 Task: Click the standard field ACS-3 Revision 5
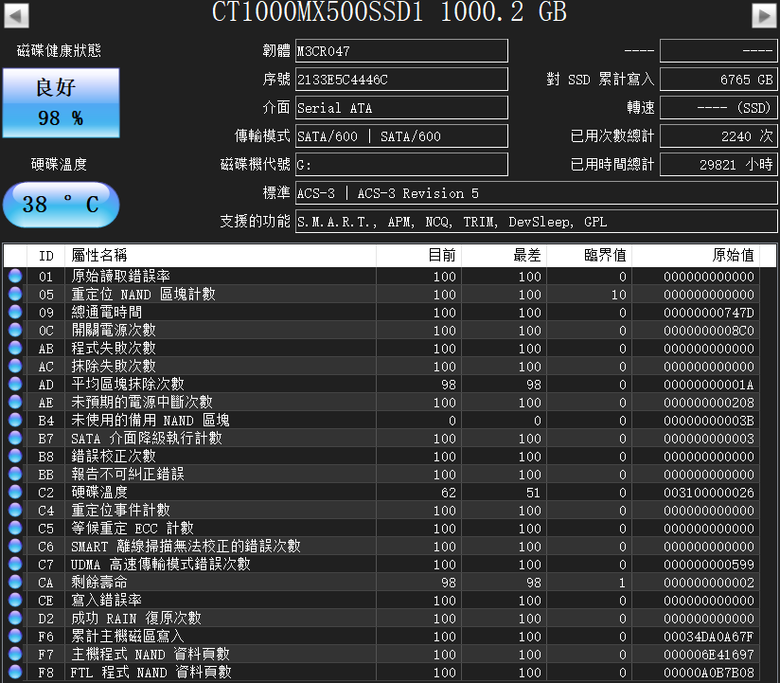tap(536, 193)
